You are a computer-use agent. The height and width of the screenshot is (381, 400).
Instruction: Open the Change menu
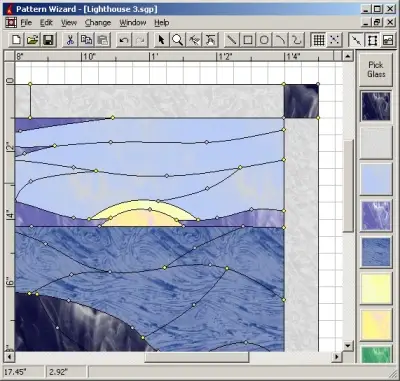[98, 23]
